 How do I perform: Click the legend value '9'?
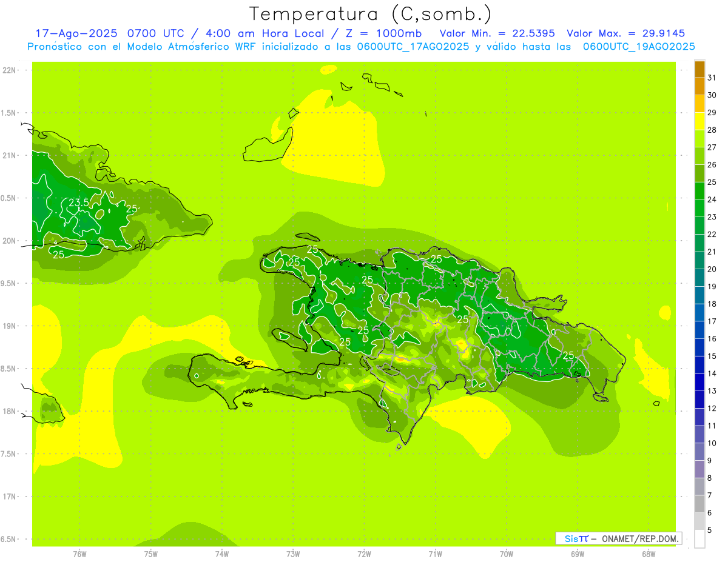click(710, 461)
